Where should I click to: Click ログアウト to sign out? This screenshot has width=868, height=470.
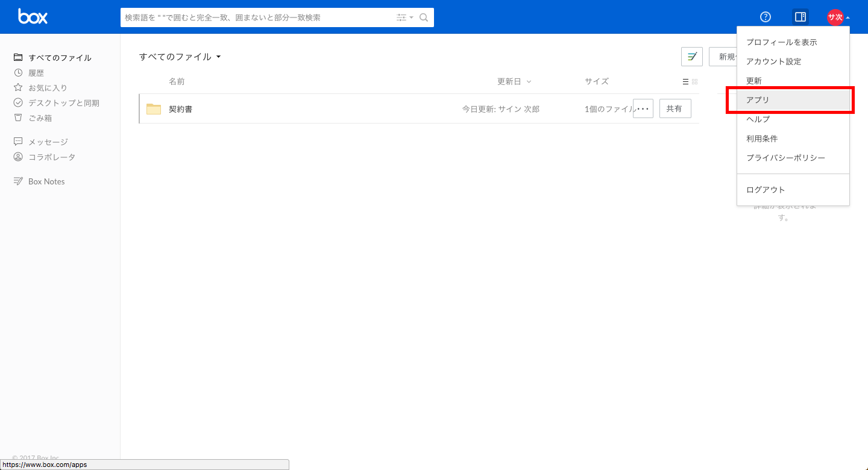766,190
